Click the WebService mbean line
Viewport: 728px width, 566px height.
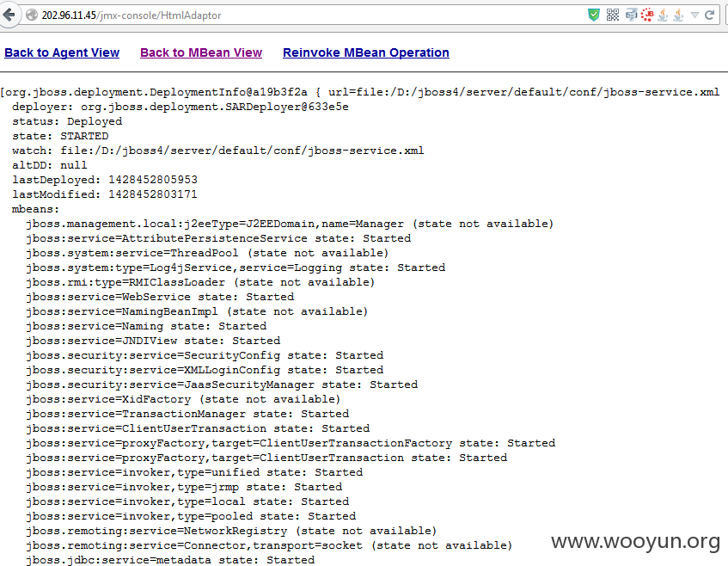(x=160, y=297)
